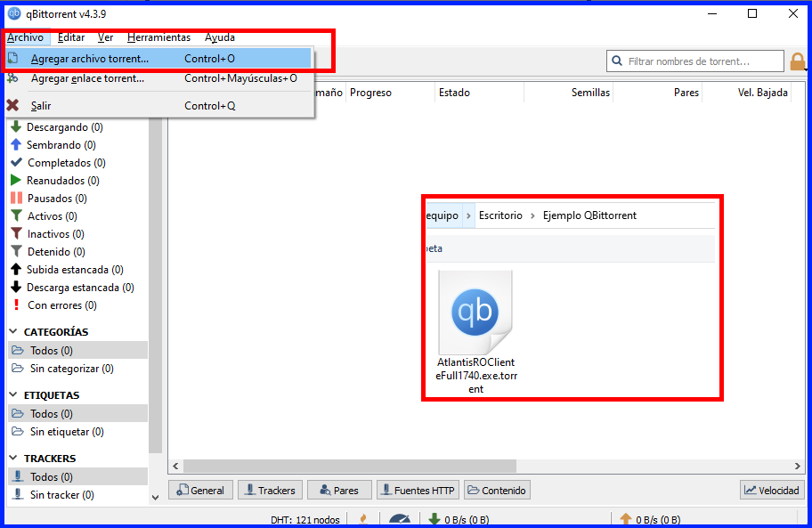Viewport: 812px width, 528px height.
Task: Select the Pausados pause-icon filter
Action: point(49,199)
